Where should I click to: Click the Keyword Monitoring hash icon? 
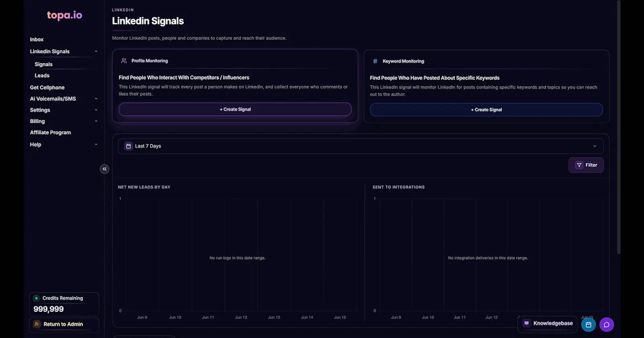coord(375,61)
